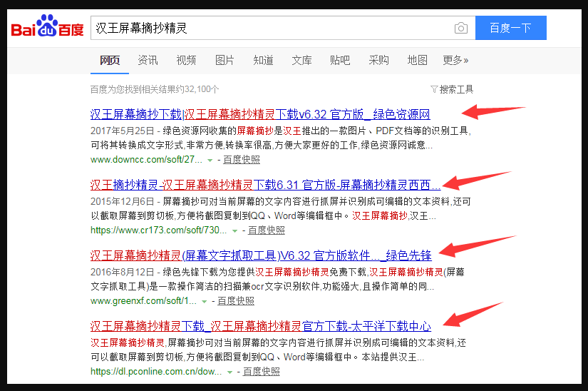
Task: Open 百度快照 for the pconline.com.cn result
Action: 262,372
